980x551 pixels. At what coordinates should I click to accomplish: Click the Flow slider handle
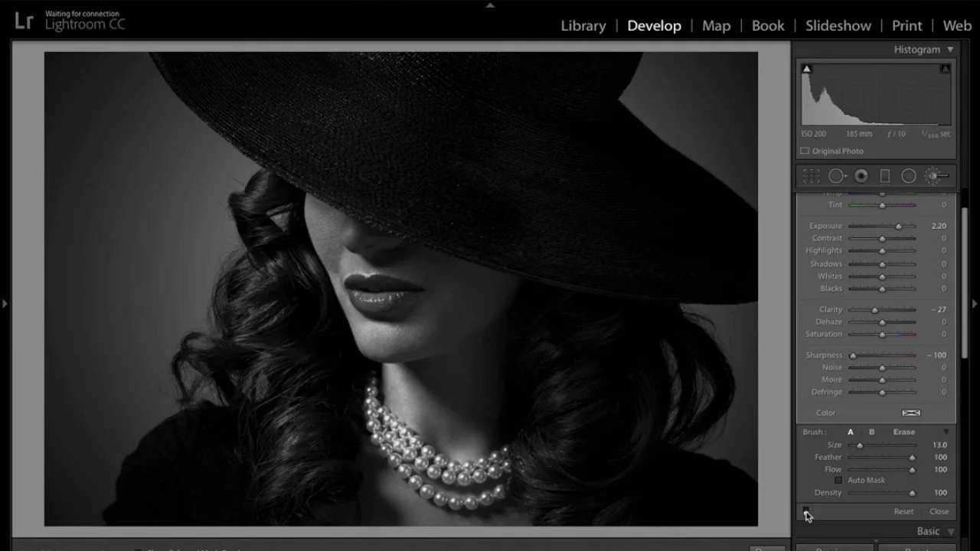912,470
